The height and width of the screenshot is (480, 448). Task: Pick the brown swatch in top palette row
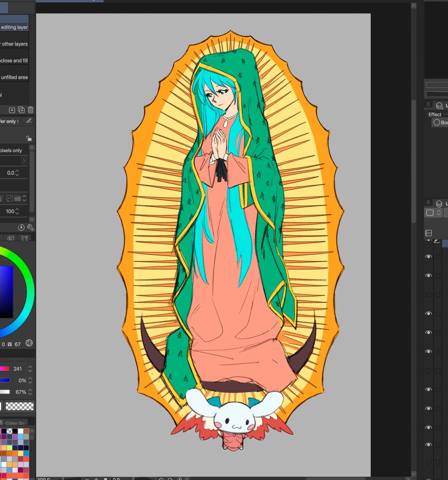click(26, 431)
